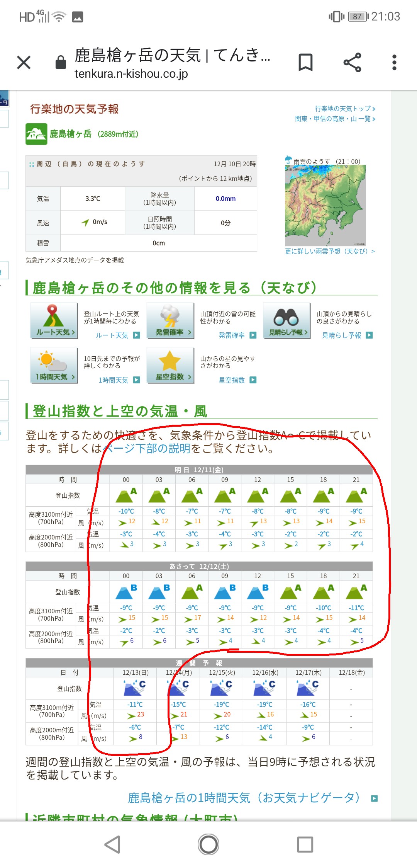Image resolution: width=417 pixels, height=868 pixels.
Task: Tap the 12/16(水) climbing index C icon
Action: click(264, 688)
